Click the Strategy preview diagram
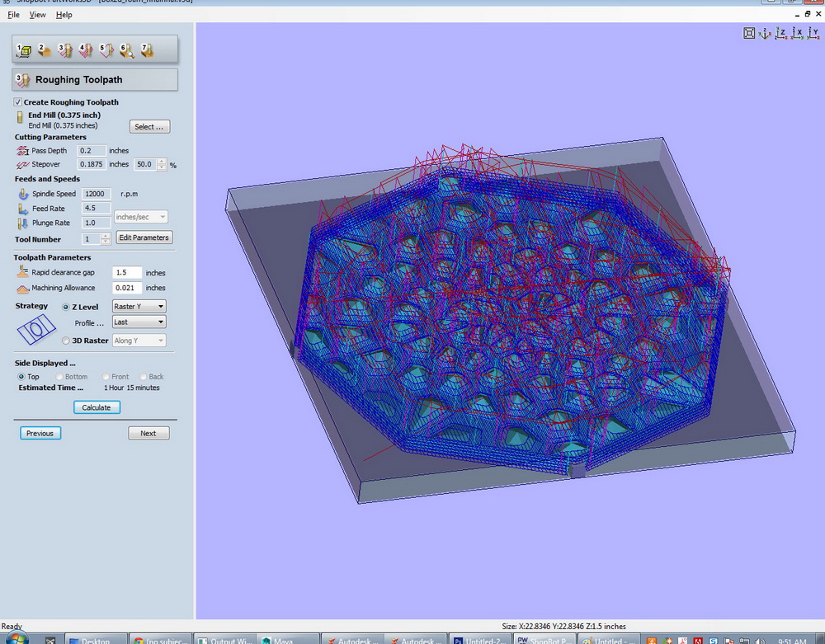The image size is (825, 644). [x=36, y=329]
